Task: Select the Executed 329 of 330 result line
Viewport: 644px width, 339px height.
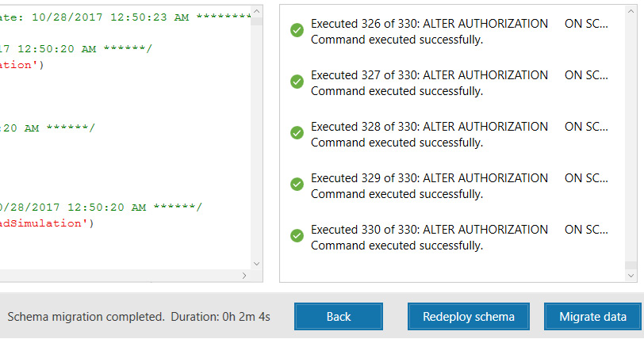Action: pyautogui.click(x=429, y=177)
